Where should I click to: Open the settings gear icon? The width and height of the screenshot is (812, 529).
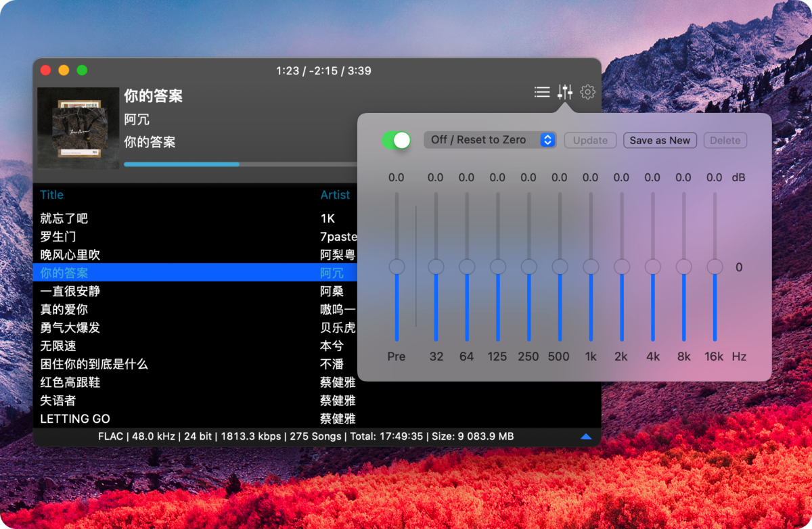pyautogui.click(x=587, y=92)
